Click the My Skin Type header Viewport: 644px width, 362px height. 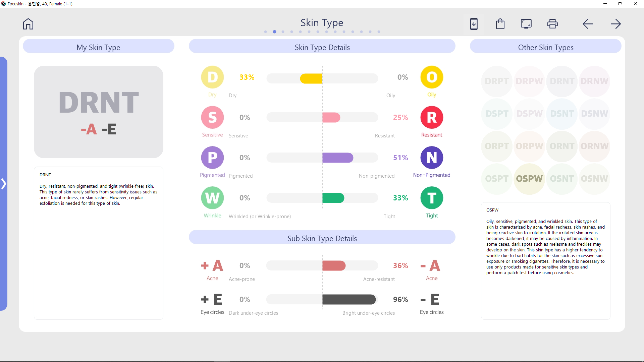coord(98,47)
